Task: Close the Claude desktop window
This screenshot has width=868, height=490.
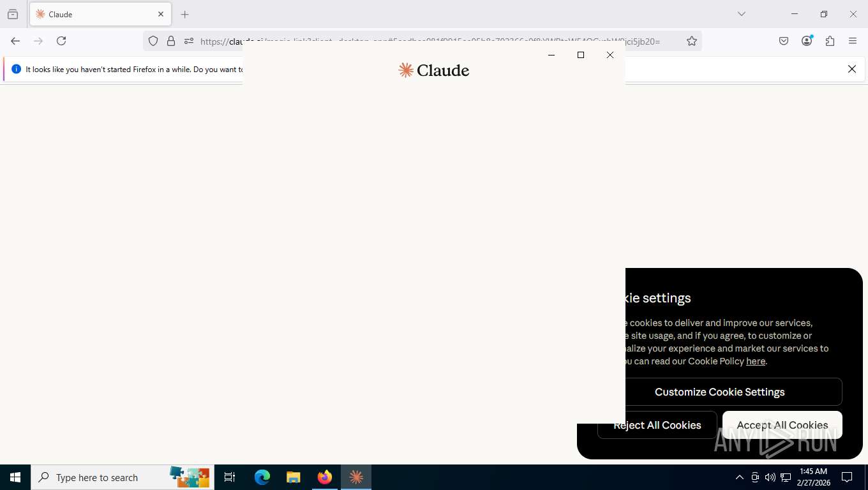Action: click(x=610, y=55)
